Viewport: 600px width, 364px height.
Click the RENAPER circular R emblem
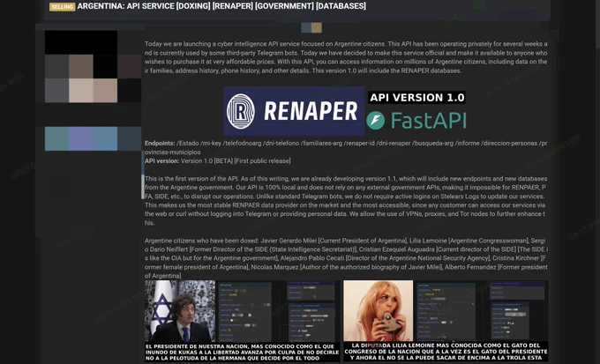240,111
